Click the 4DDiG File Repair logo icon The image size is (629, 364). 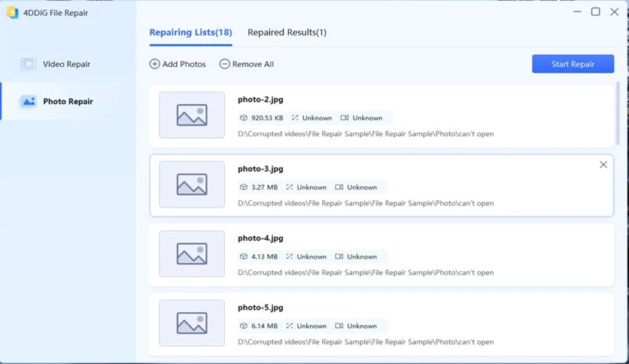click(x=12, y=13)
